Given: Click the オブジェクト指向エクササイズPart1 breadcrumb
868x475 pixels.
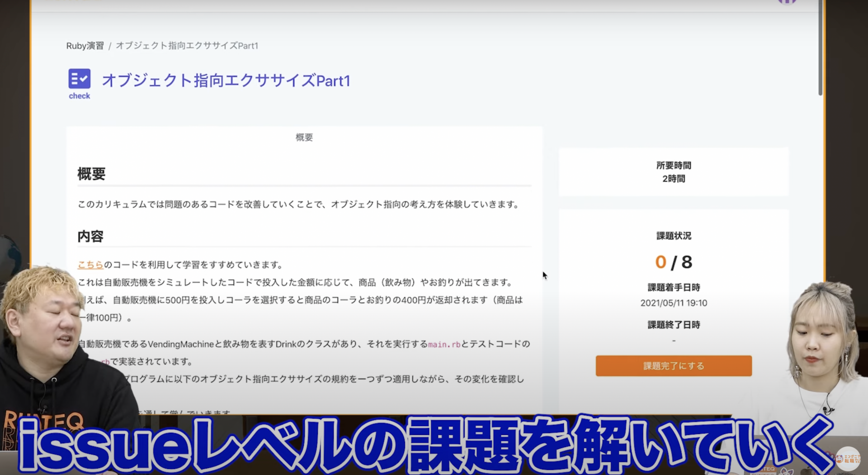Looking at the screenshot, I should 187,46.
